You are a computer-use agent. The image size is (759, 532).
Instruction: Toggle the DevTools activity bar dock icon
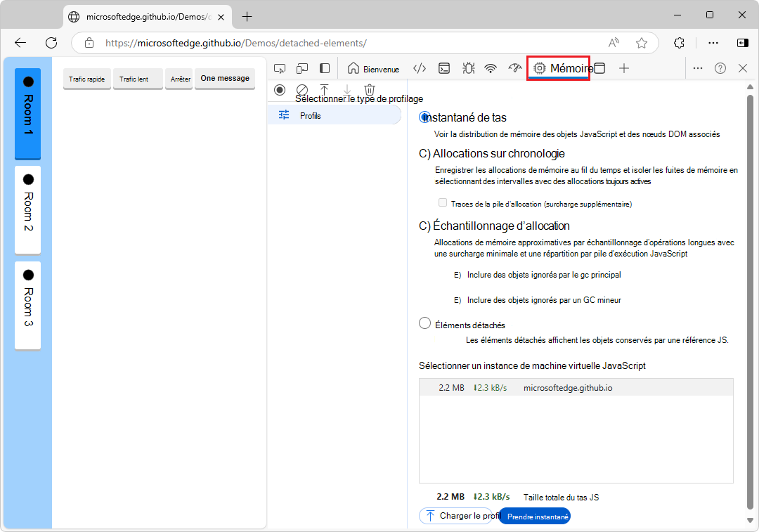point(325,68)
